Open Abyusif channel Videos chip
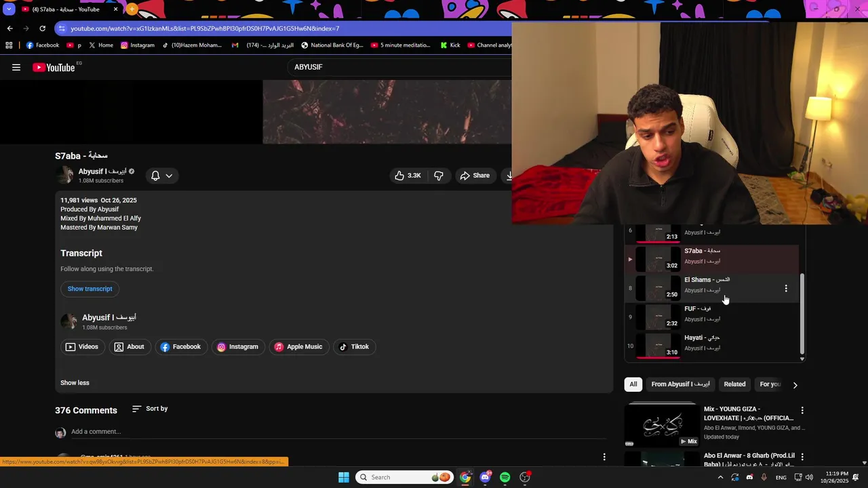Image resolution: width=868 pixels, height=488 pixels. [82, 346]
